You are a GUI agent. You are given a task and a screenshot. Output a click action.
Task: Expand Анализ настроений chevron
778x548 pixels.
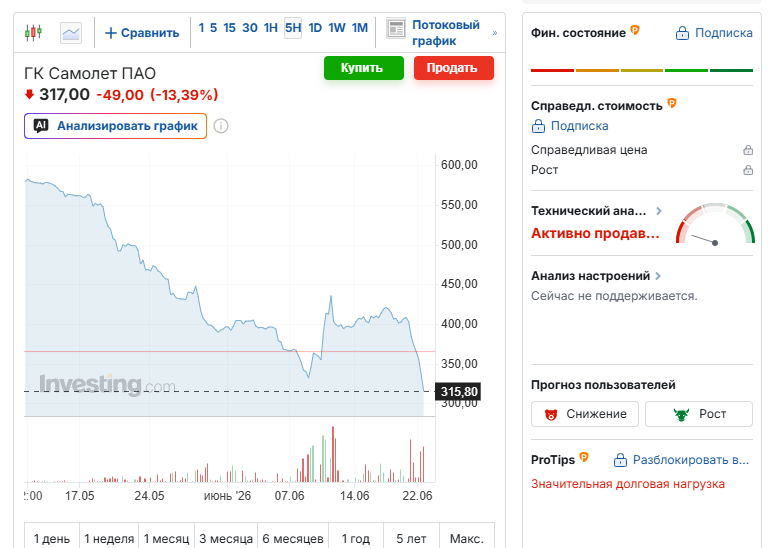pos(658,276)
